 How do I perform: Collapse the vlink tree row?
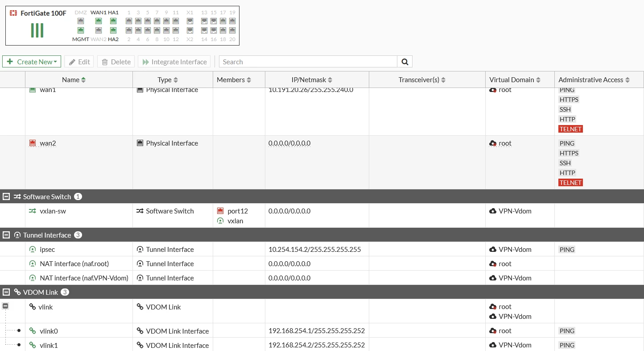5,306
